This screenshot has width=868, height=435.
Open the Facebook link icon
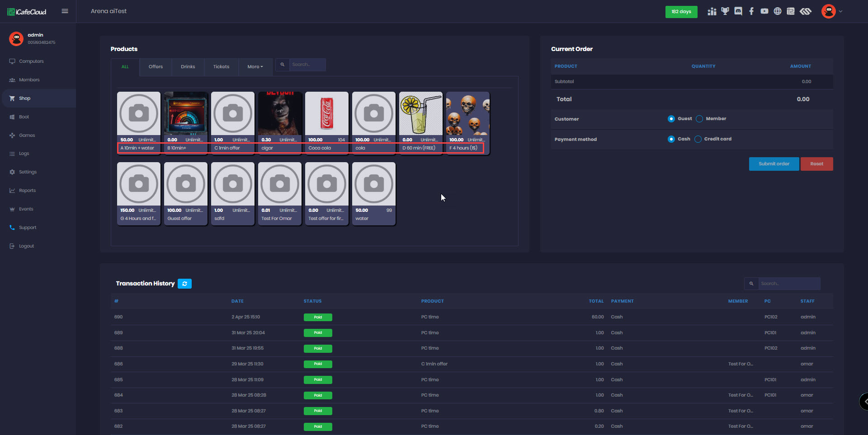click(x=751, y=11)
